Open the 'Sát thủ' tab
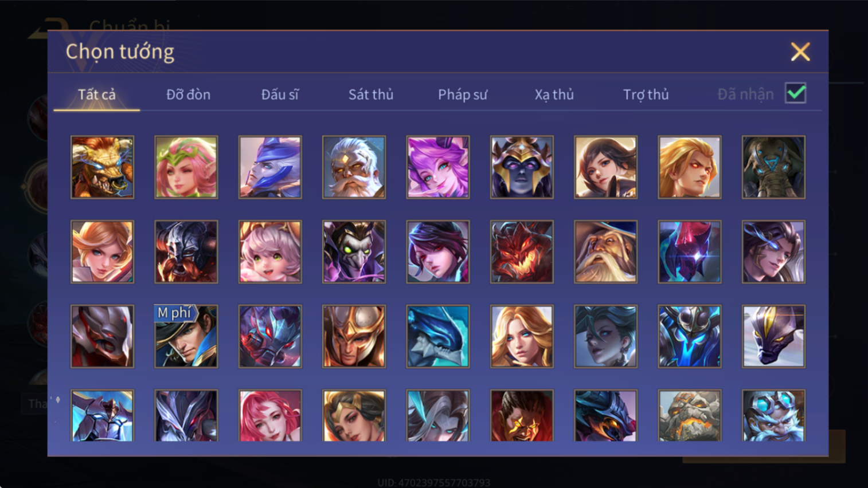Image resolution: width=868 pixels, height=488 pixels. (371, 95)
